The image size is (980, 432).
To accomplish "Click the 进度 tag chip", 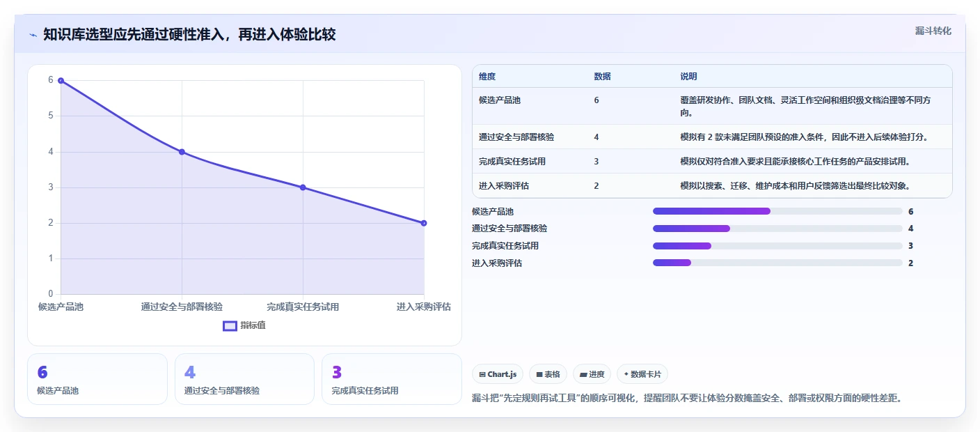I will click(592, 374).
